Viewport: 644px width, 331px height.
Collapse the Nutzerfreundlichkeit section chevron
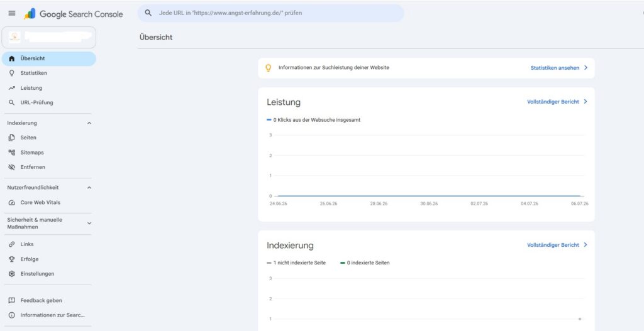click(x=89, y=187)
